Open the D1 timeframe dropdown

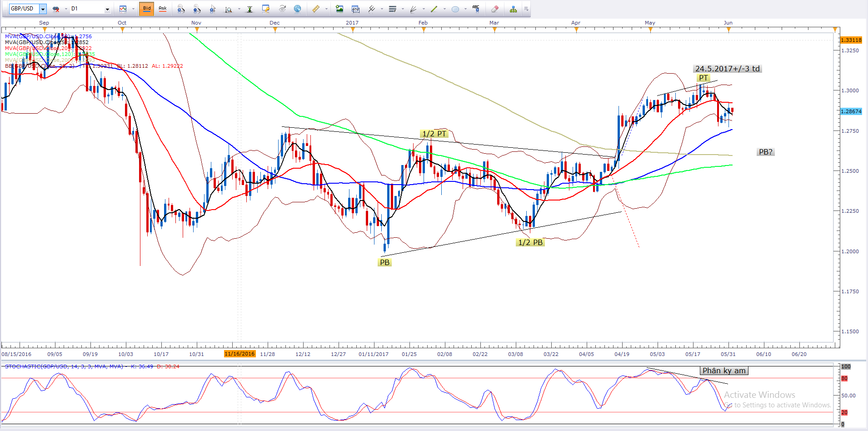click(x=107, y=9)
